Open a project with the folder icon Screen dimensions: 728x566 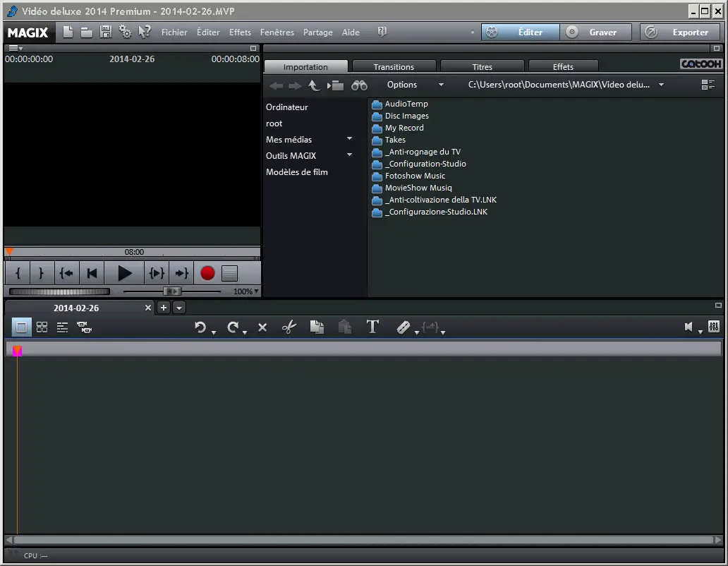coord(86,32)
